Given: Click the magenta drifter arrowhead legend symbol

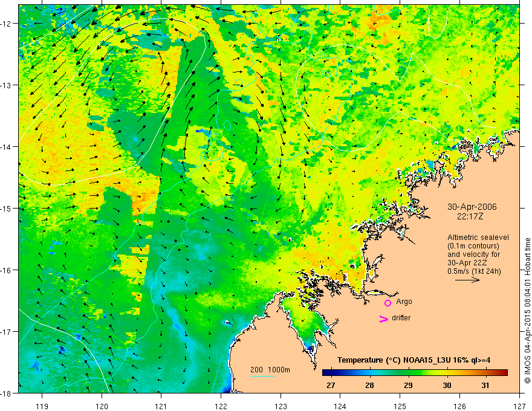Looking at the screenshot, I should pyautogui.click(x=384, y=319).
